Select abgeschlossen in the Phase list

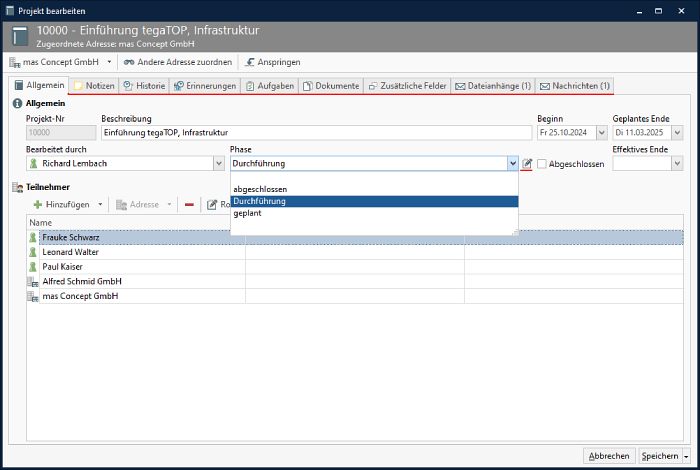[374, 189]
